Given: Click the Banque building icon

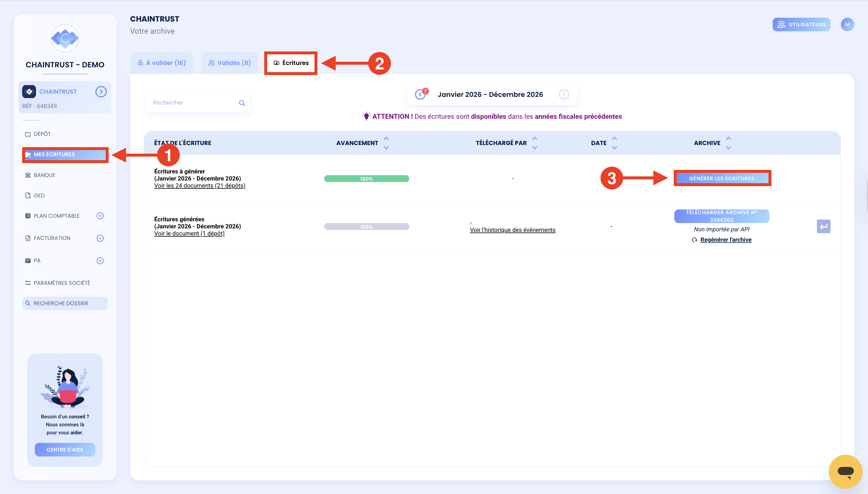Looking at the screenshot, I should pos(28,175).
